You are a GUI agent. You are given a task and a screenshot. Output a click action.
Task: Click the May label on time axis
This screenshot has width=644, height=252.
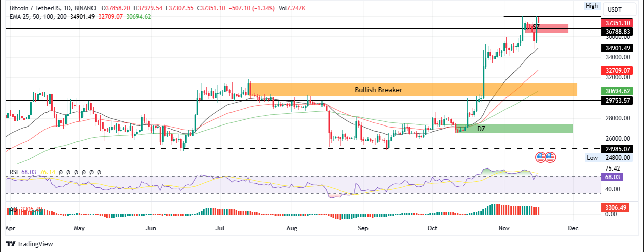(78, 228)
